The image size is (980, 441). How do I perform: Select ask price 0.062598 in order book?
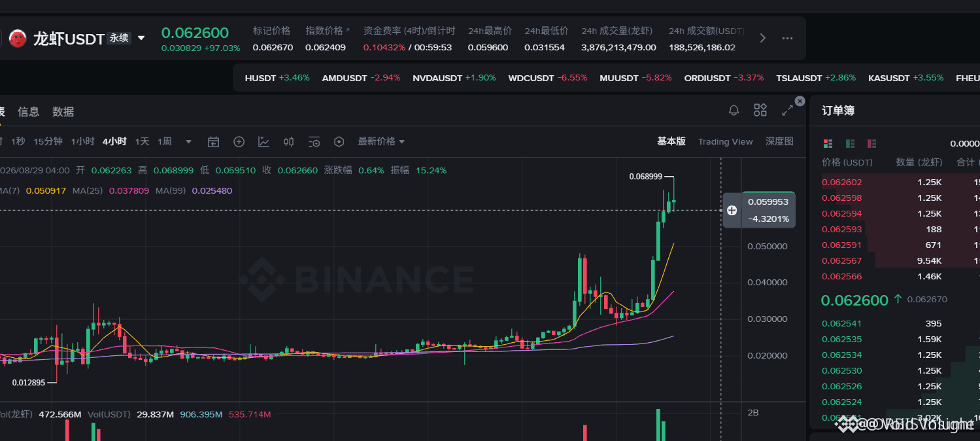coord(841,198)
